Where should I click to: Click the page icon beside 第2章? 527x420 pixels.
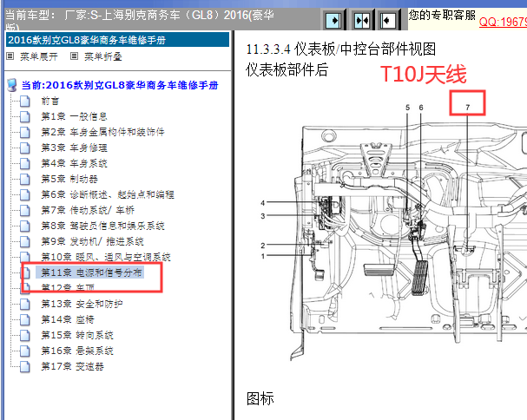tap(25, 132)
